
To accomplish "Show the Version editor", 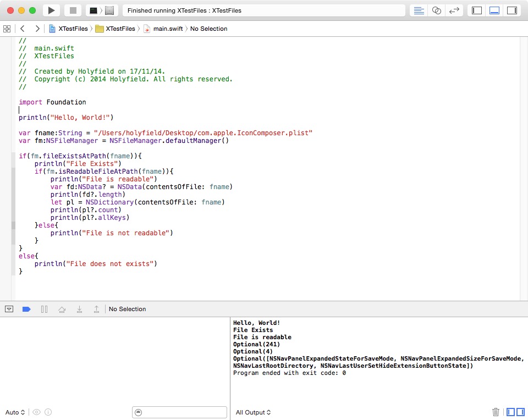I will pos(454,10).
